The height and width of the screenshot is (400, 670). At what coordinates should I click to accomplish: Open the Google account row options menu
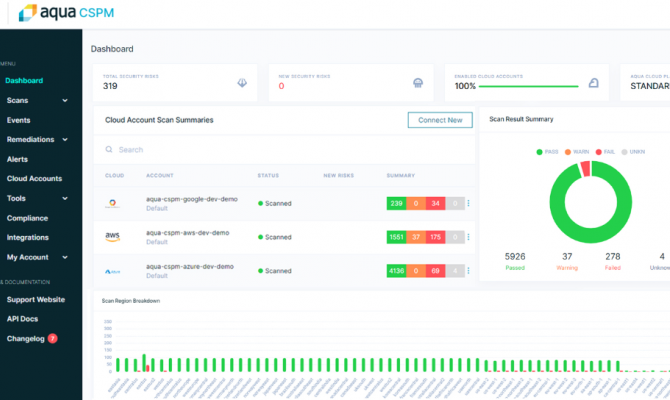point(468,203)
